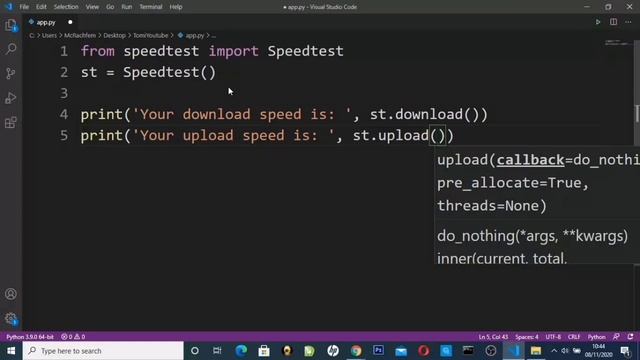The width and height of the screenshot is (640, 360).
Task: Open the Go menu
Action: 110,7
